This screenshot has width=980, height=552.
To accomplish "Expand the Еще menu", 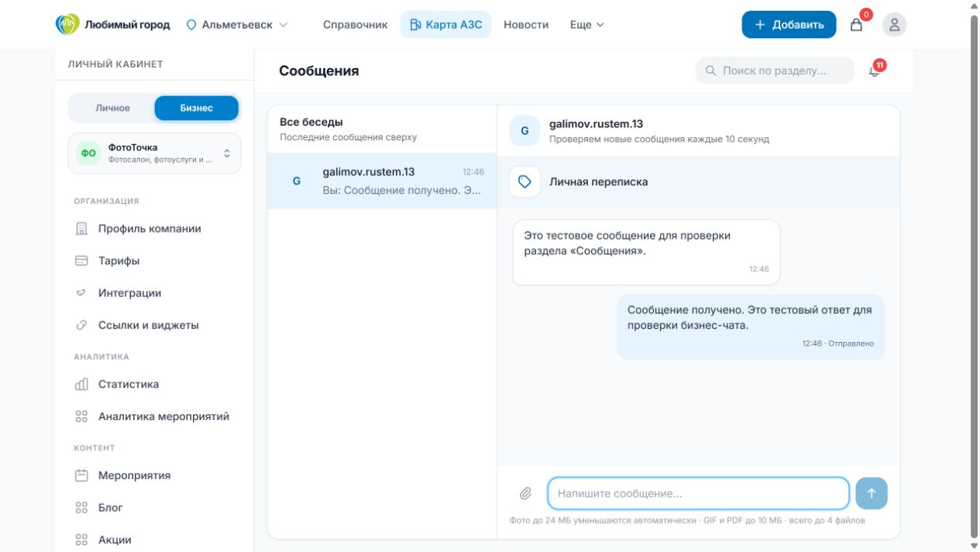I will (587, 25).
